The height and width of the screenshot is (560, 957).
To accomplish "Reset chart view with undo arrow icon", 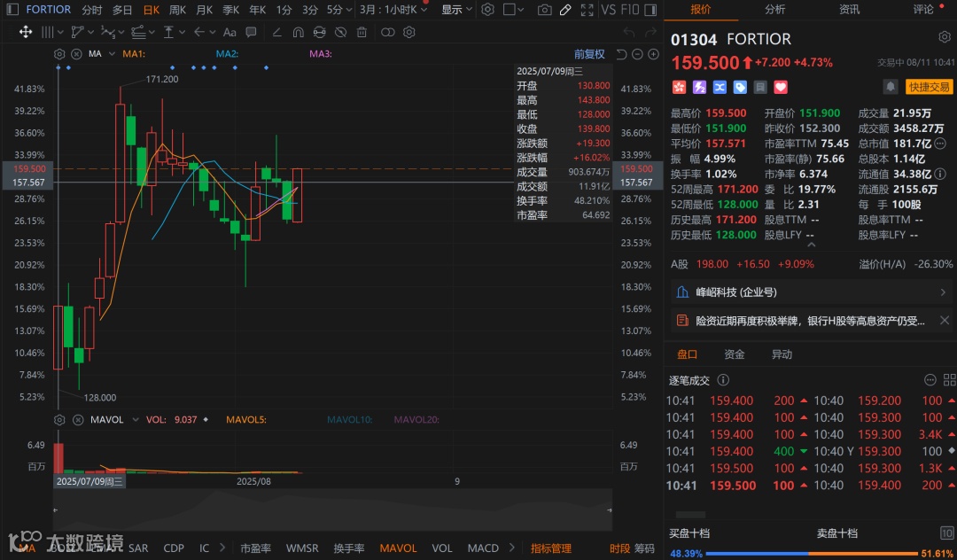I will click(621, 54).
